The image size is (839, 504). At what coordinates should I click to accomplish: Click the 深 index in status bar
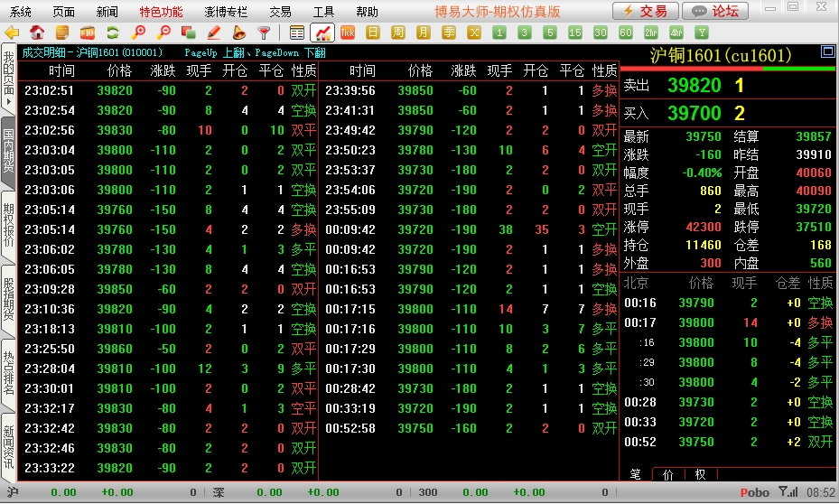(219, 491)
